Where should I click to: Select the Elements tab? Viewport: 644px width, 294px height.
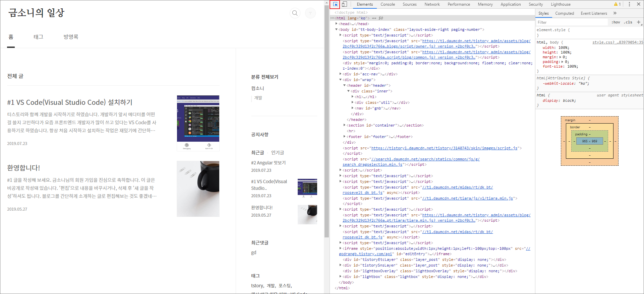pyautogui.click(x=365, y=4)
